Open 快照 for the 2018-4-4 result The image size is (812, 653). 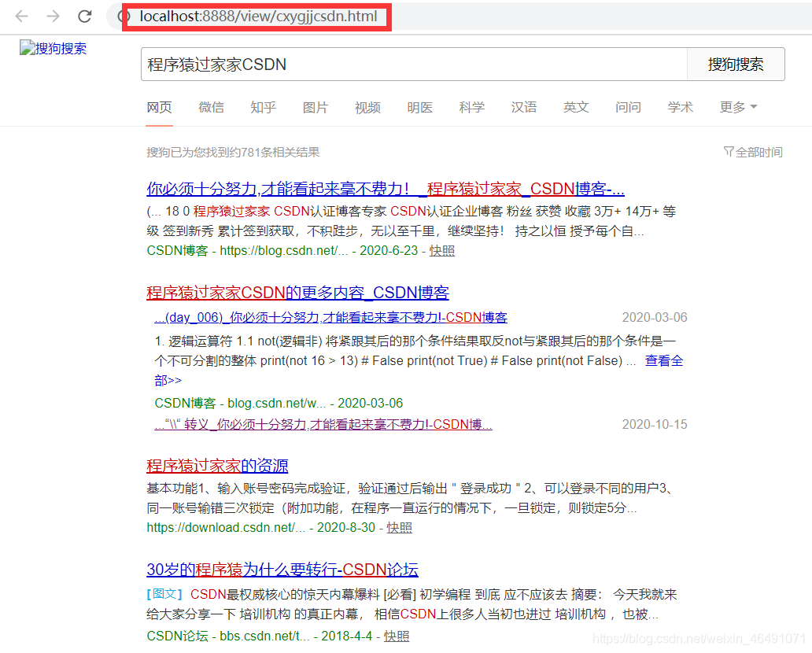(396, 636)
